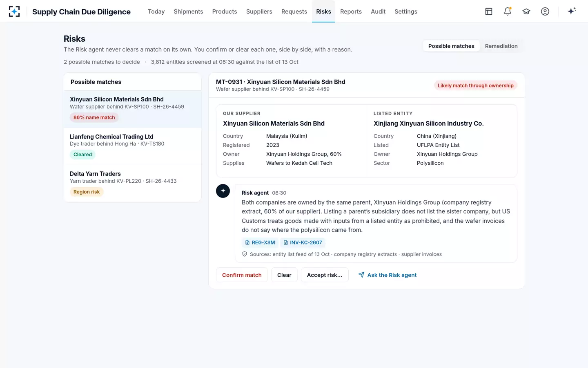The height and width of the screenshot is (368, 588).
Task: Select the Delta Yarn Traders row
Action: tap(132, 184)
